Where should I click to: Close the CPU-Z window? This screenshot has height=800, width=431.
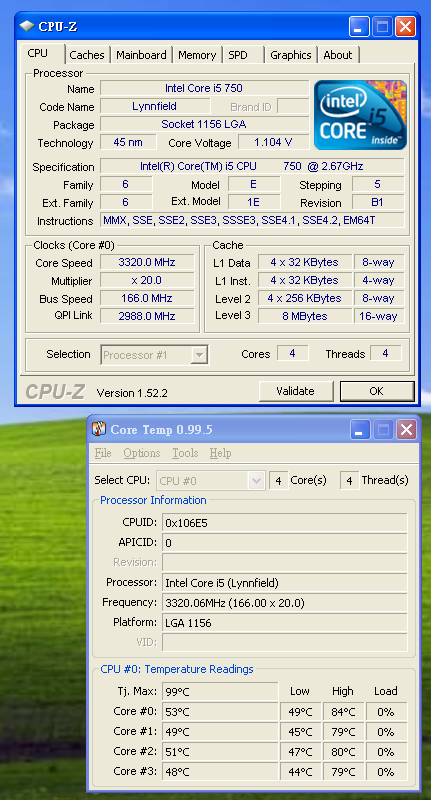pyautogui.click(x=405, y=27)
